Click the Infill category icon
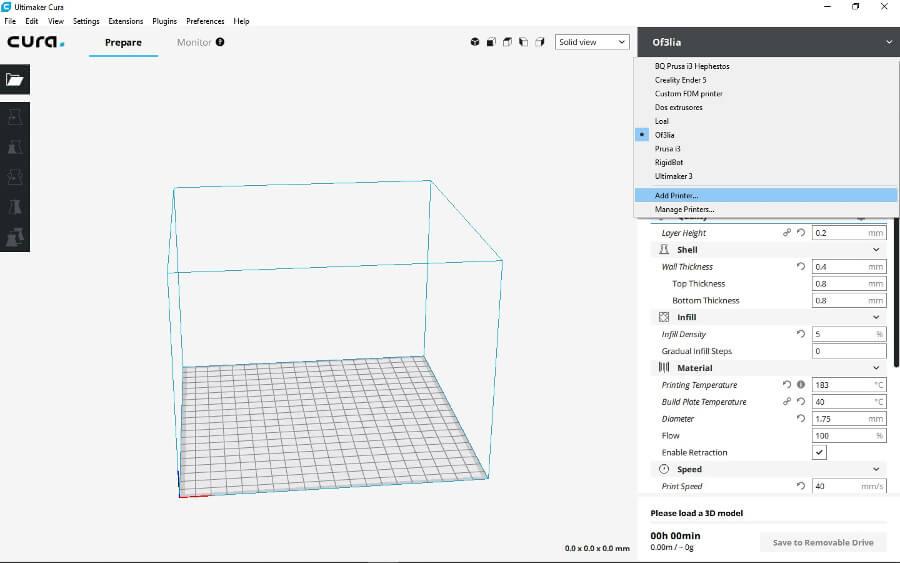900x563 pixels. point(664,317)
